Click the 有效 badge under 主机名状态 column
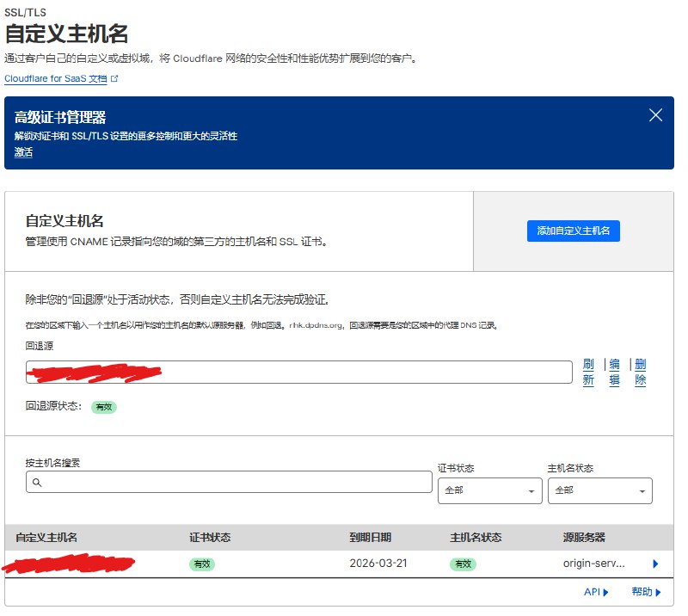The width and height of the screenshot is (688, 616). pyautogui.click(x=462, y=564)
